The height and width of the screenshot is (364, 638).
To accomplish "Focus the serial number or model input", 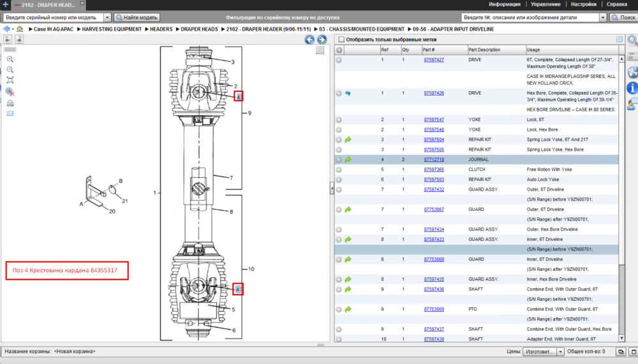I will (x=54, y=17).
